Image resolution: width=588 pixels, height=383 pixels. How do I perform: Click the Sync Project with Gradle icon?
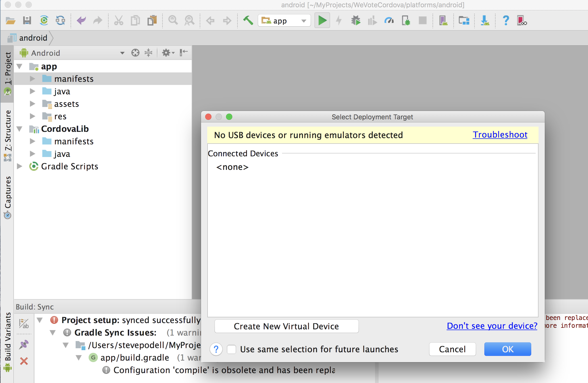tap(44, 20)
